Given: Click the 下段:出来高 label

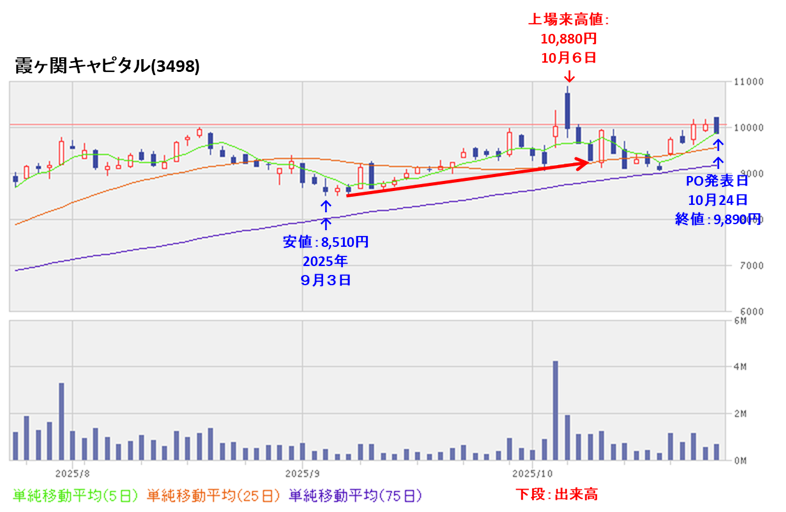Looking at the screenshot, I should tap(557, 494).
